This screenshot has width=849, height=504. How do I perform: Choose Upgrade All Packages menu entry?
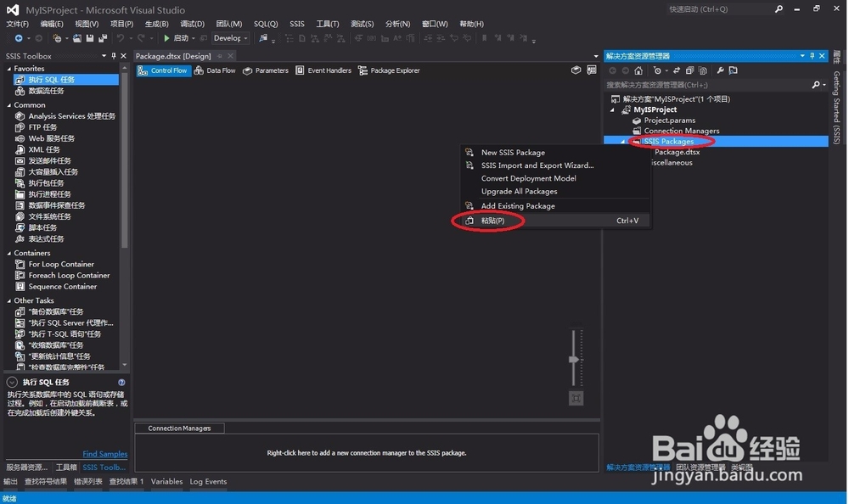pyautogui.click(x=555, y=192)
